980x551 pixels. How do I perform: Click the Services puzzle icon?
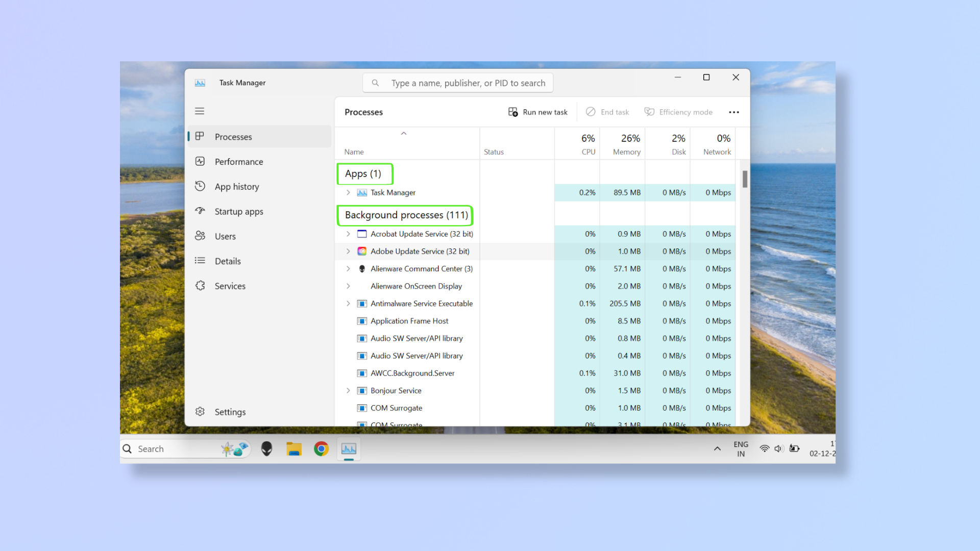click(x=200, y=286)
